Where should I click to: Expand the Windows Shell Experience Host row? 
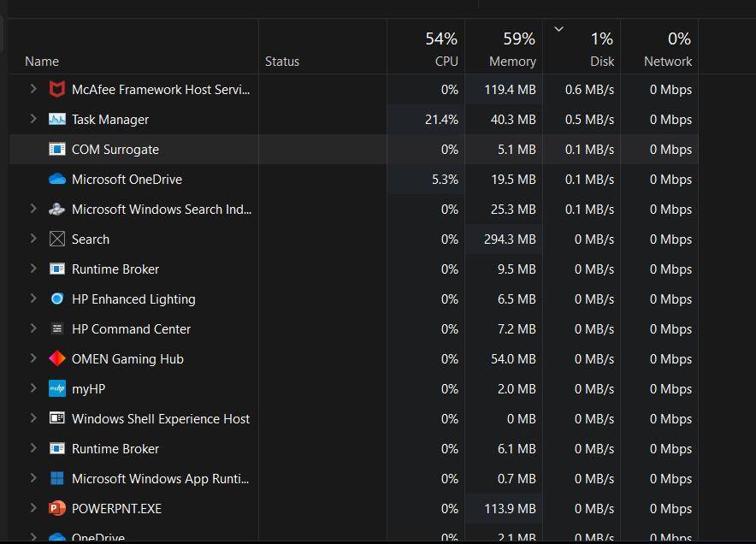point(33,419)
